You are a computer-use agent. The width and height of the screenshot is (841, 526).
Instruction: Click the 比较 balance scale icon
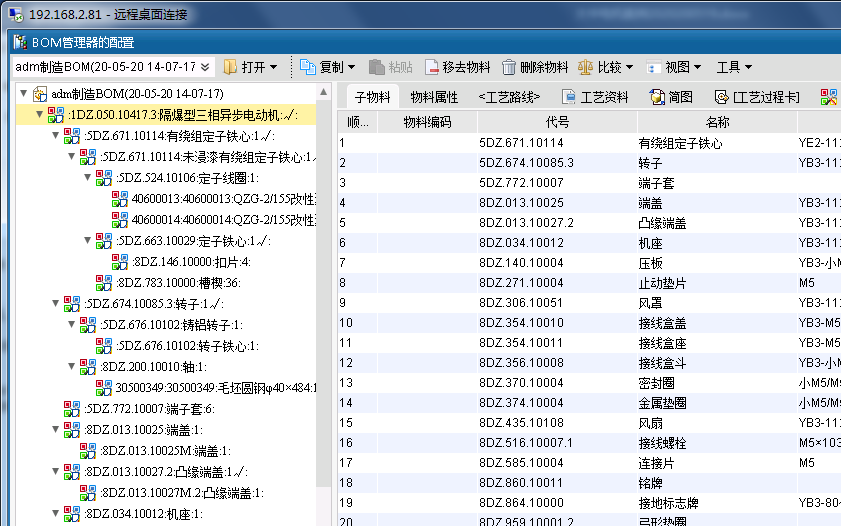click(x=585, y=67)
